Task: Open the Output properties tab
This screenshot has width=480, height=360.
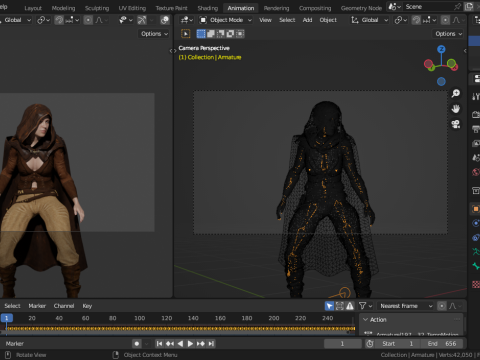Action: point(476,129)
